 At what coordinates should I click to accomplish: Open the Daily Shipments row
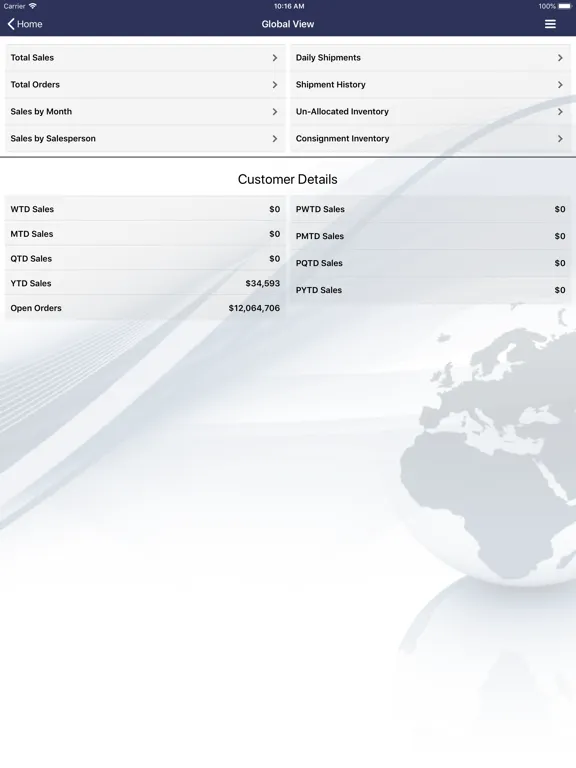click(431, 58)
